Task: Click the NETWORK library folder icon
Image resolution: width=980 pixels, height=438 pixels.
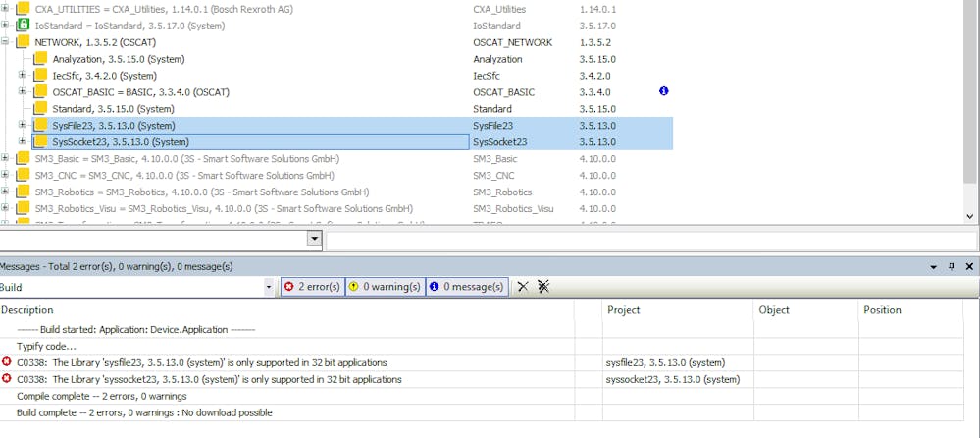Action: pyautogui.click(x=23, y=42)
